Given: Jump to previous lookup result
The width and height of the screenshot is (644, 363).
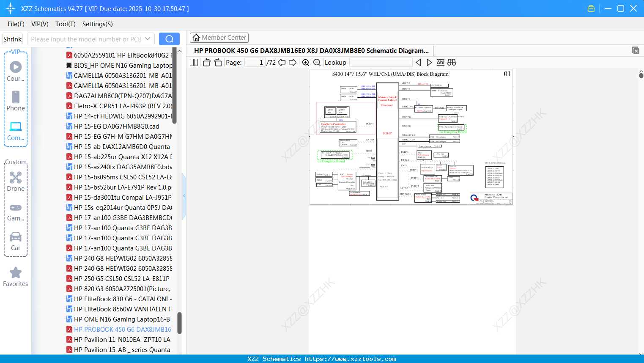Looking at the screenshot, I should coord(418,62).
